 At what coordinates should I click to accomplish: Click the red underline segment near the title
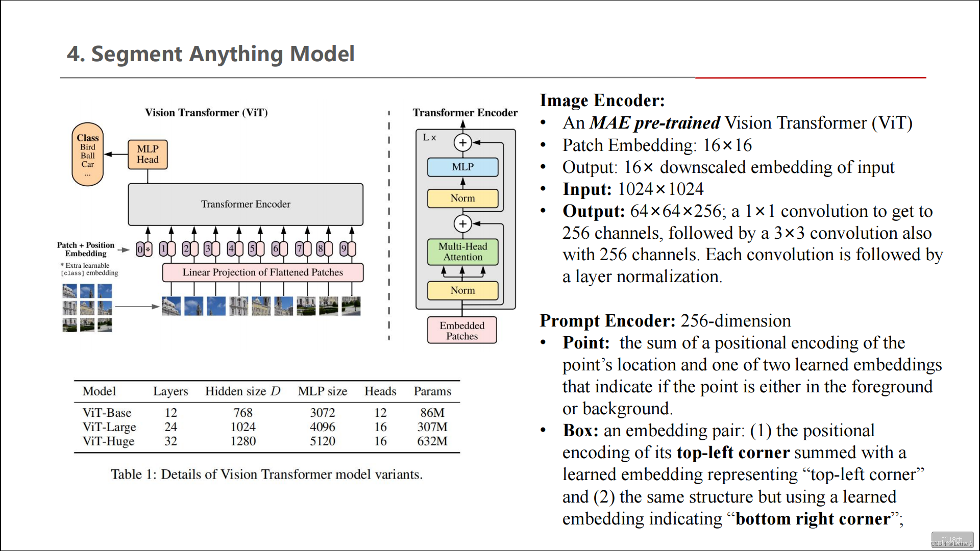point(811,78)
